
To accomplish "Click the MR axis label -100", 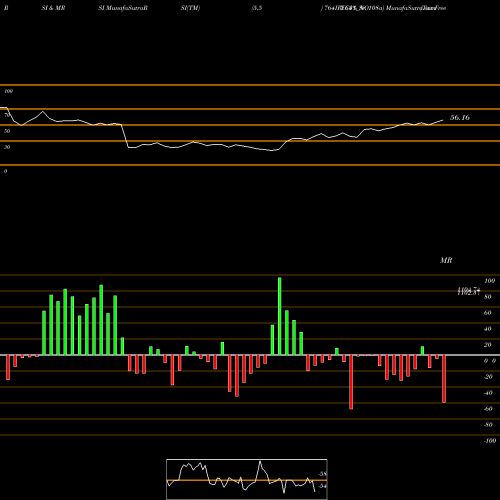I will click(489, 441).
